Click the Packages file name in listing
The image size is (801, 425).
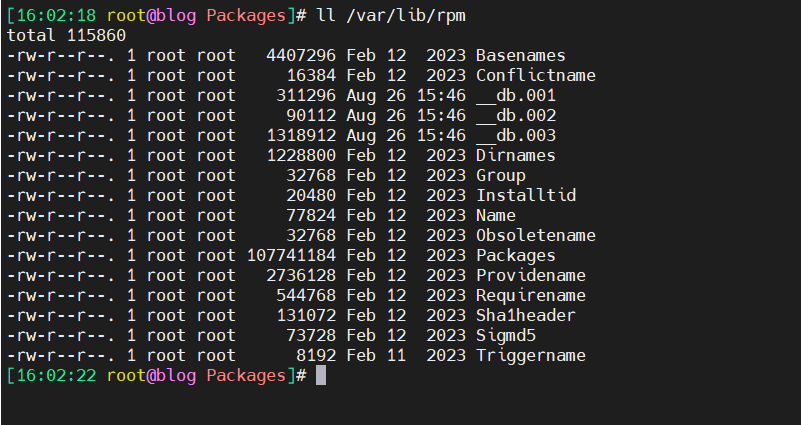pos(515,255)
